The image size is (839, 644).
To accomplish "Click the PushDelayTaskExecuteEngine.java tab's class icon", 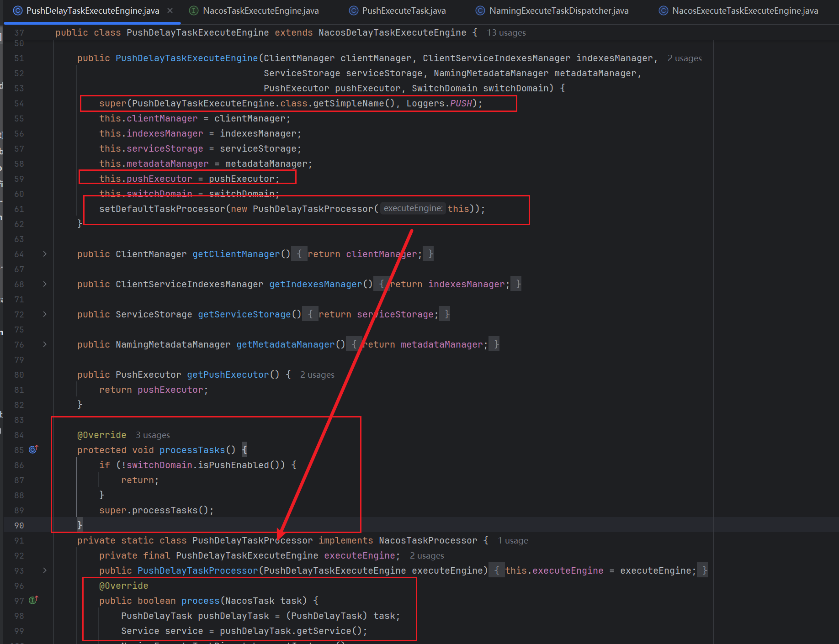I will (17, 11).
